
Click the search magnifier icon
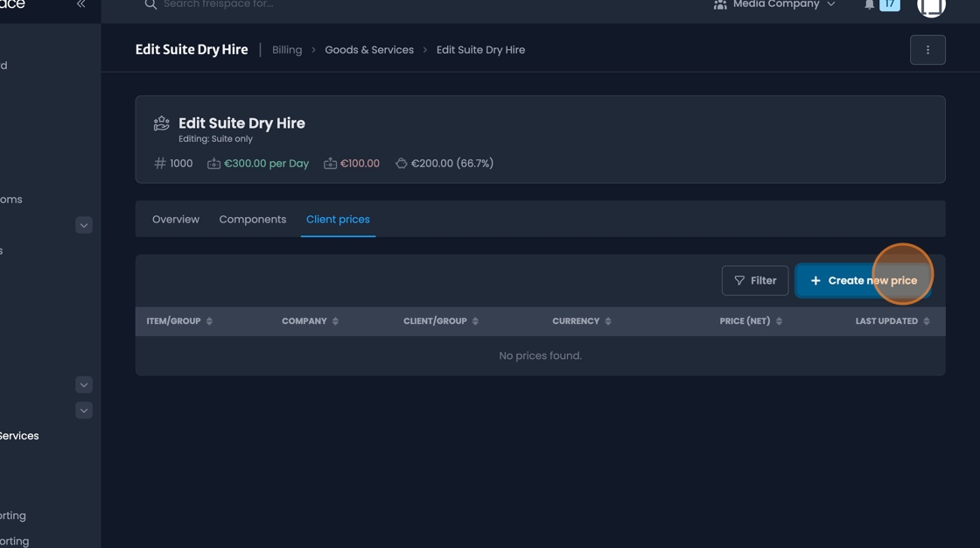pos(150,4)
